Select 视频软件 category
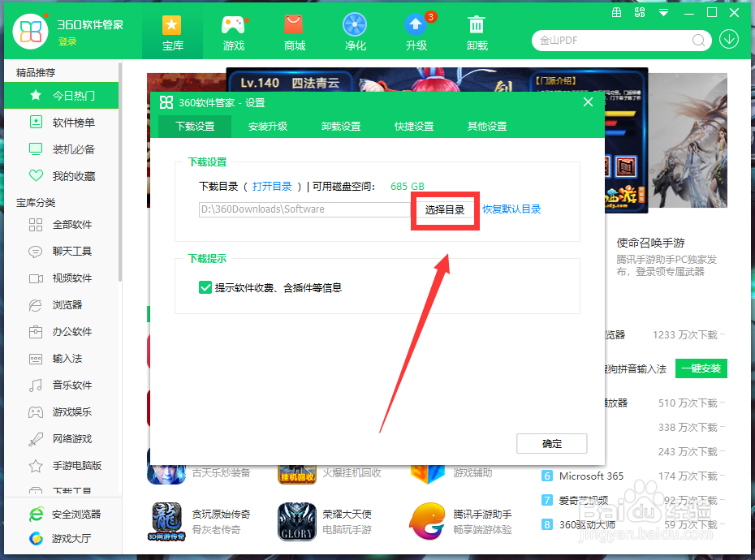The width and height of the screenshot is (755, 560). tap(61, 278)
